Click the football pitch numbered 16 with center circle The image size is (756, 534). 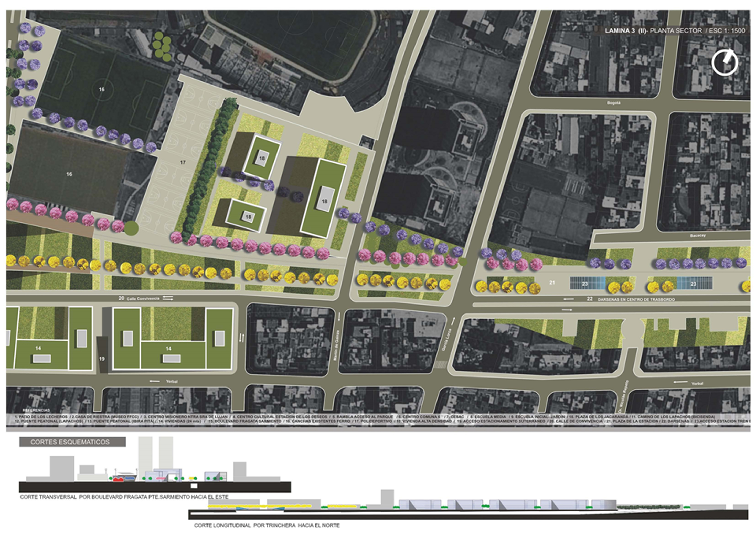(102, 89)
